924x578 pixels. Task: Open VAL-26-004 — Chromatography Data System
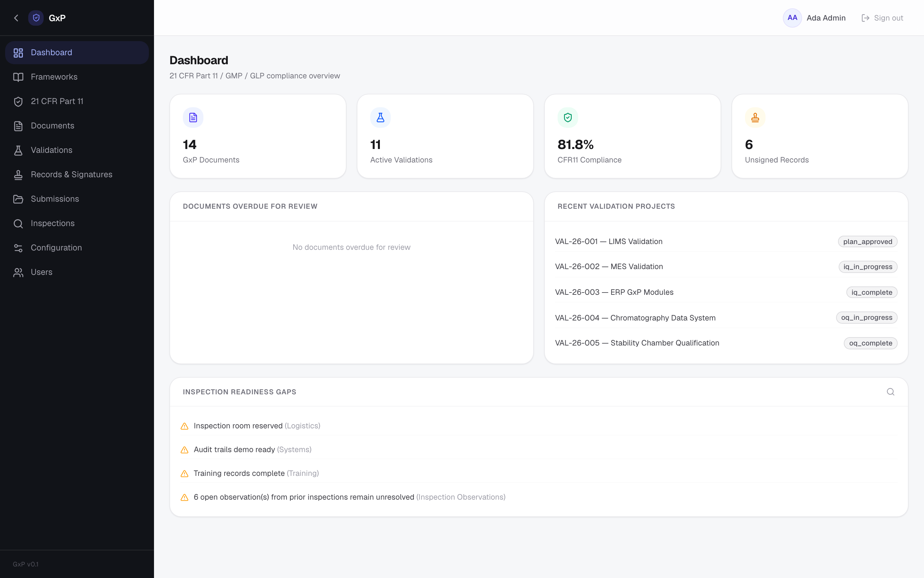[x=635, y=318]
